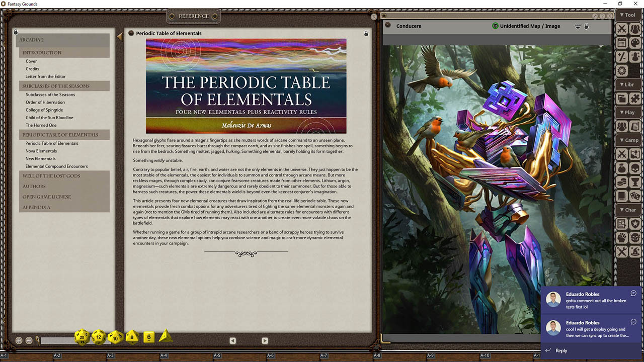Open the character portrait icon under Char
644x362 pixels.
tap(622, 224)
